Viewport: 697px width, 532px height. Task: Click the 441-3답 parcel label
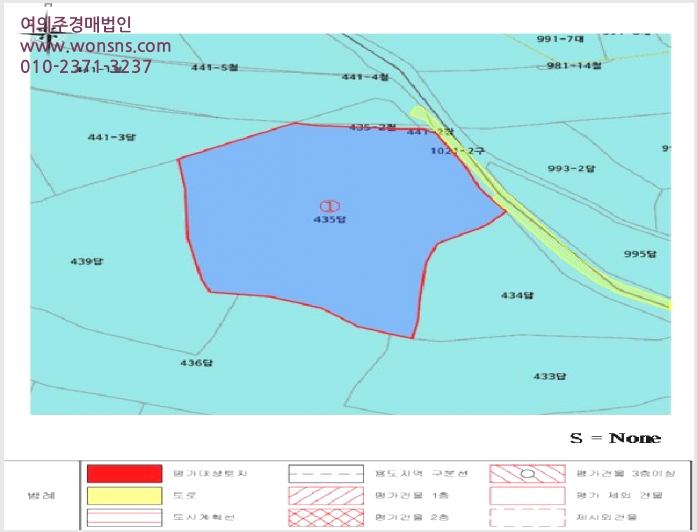tap(112, 137)
